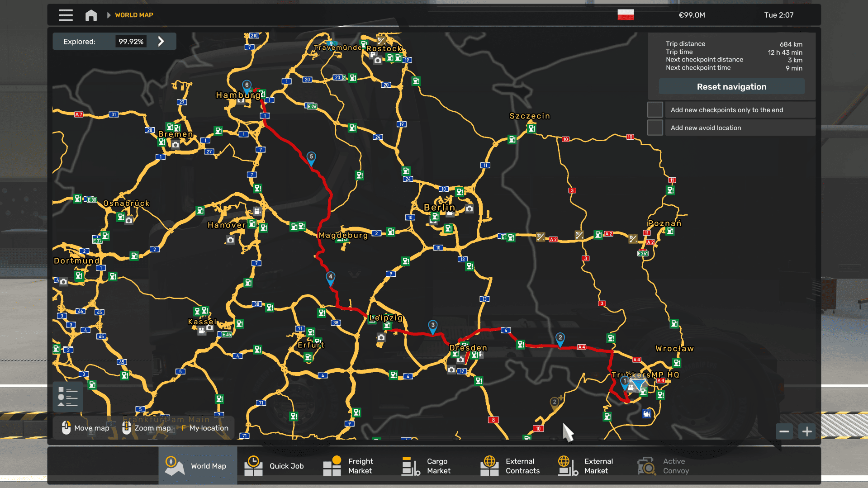868x488 pixels.
Task: Toggle add new avoid location checkbox
Action: click(x=655, y=128)
